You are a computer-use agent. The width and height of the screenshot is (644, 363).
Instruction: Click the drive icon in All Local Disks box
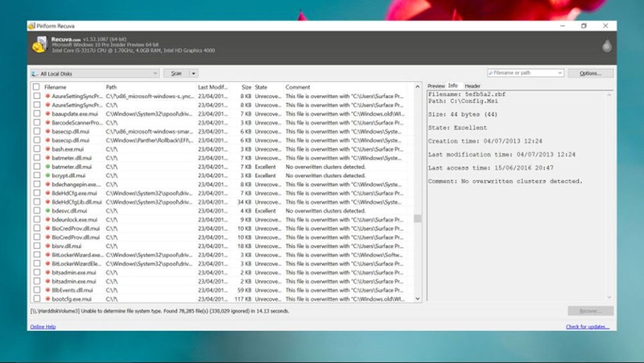35,73
